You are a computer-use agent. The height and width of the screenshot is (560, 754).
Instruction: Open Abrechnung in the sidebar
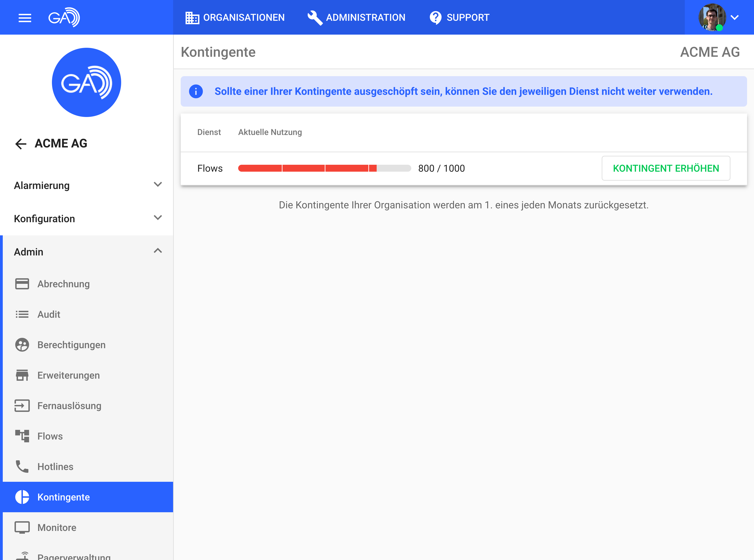(x=88, y=284)
